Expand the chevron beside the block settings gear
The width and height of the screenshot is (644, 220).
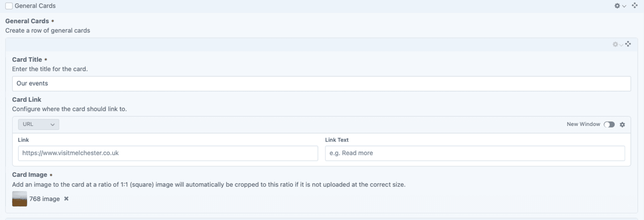(624, 6)
